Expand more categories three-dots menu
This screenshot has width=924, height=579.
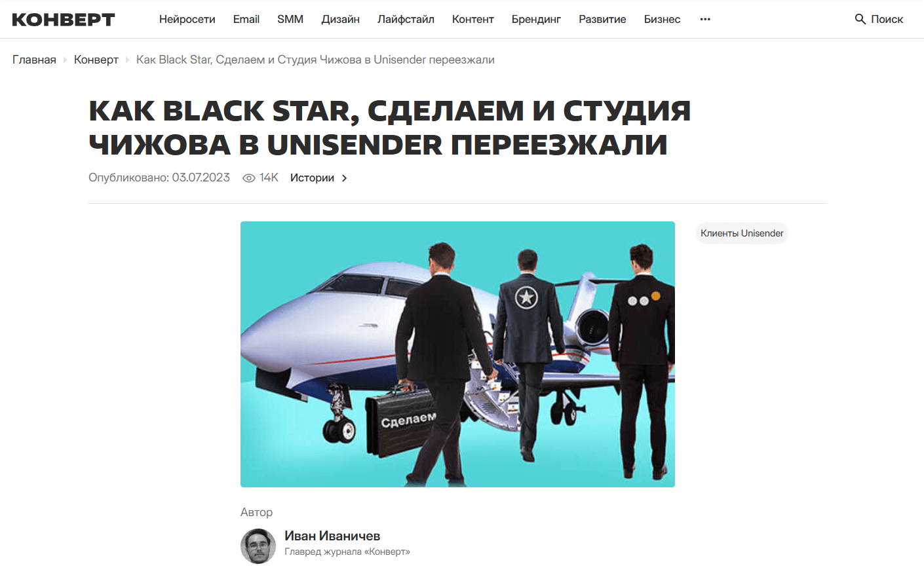705,19
